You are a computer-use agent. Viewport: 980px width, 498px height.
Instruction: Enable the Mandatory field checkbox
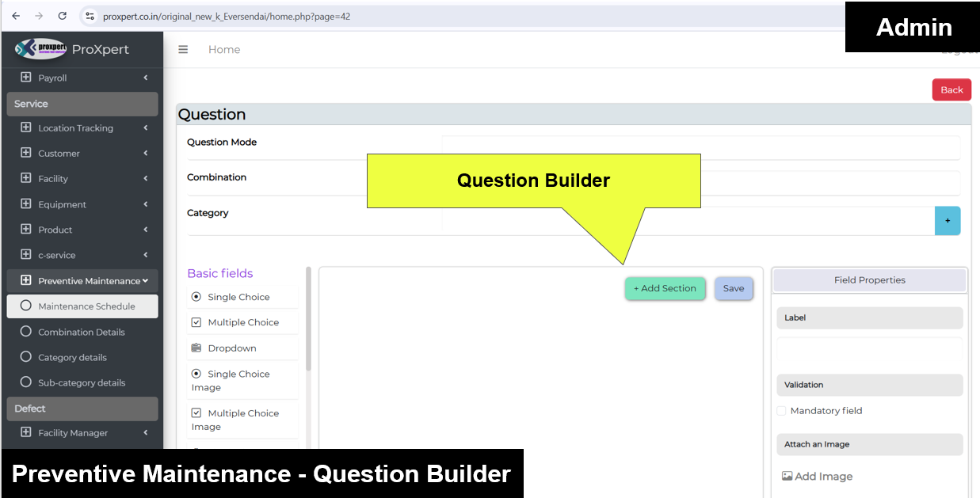781,411
